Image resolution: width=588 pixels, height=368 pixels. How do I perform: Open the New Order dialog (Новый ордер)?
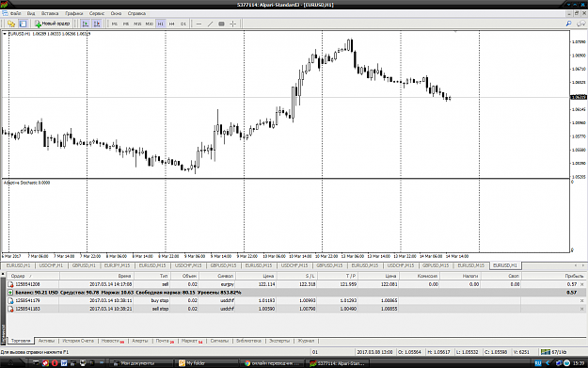click(x=52, y=24)
